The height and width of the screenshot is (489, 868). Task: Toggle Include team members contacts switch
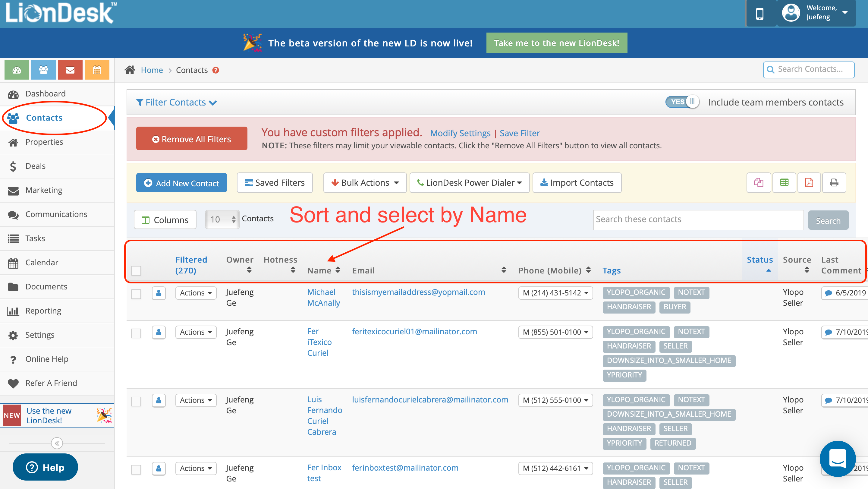[682, 102]
